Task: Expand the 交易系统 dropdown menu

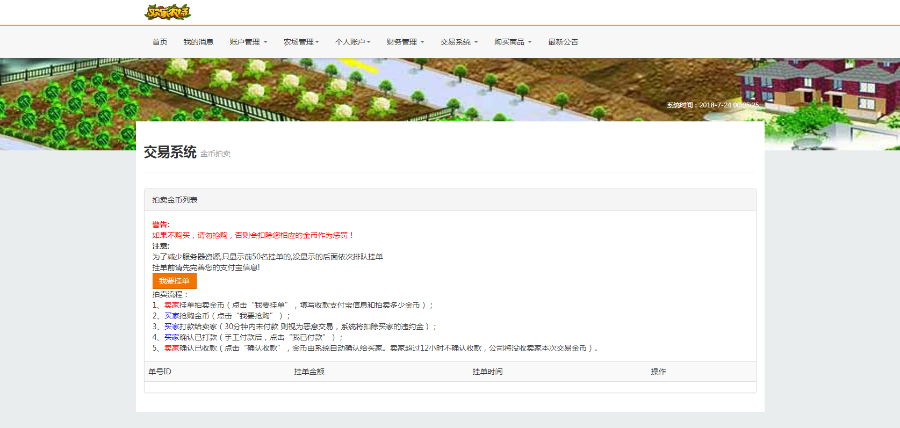Action: pos(459,42)
